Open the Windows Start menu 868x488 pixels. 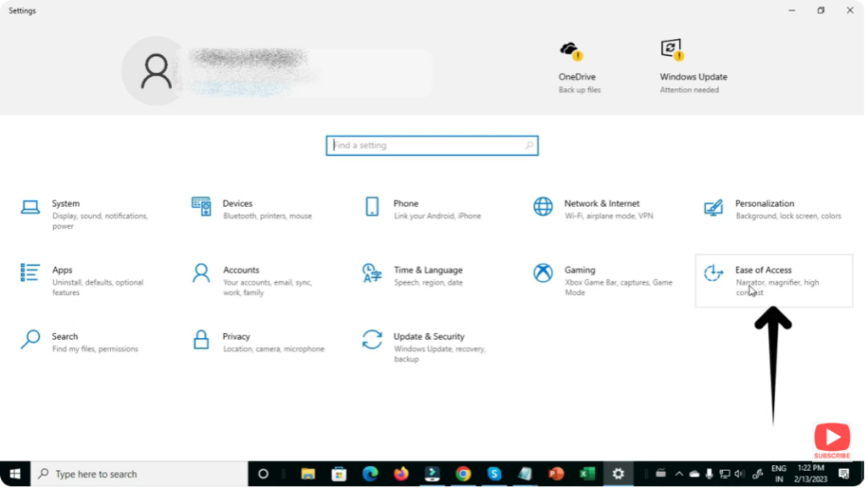[14, 474]
